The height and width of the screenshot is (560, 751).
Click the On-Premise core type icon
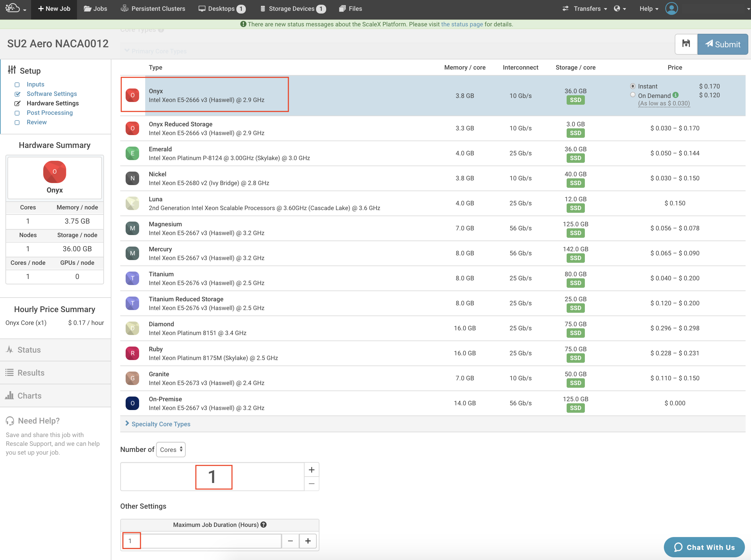[132, 403]
